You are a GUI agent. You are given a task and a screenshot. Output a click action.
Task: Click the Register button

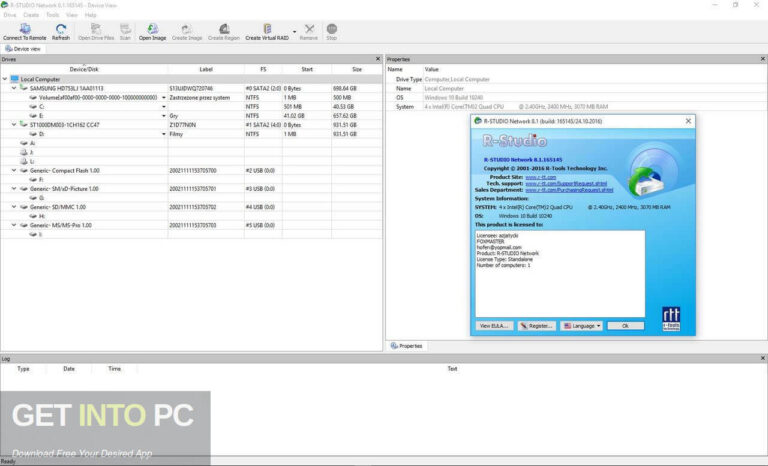coord(537,326)
